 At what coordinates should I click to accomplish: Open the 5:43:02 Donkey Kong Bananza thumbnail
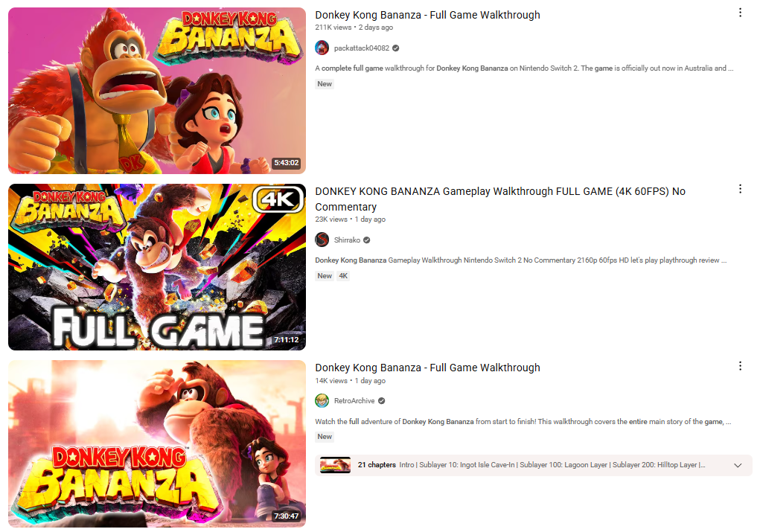coord(157,91)
